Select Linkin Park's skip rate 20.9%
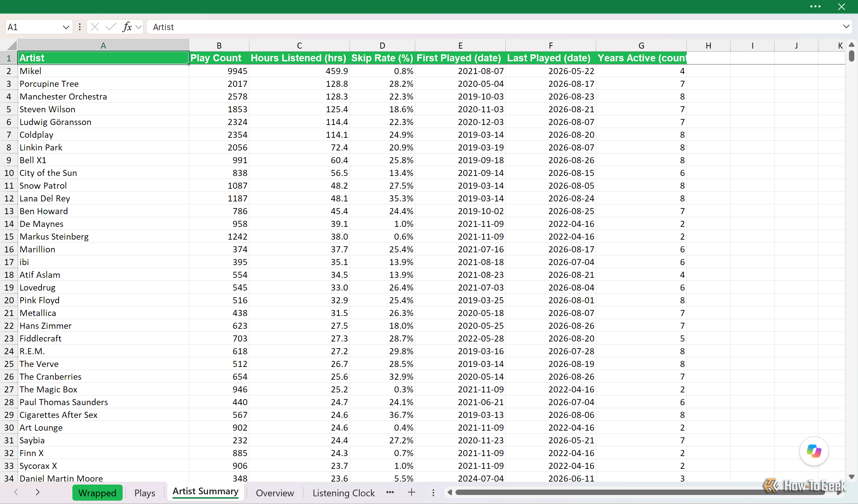Image resolution: width=858 pixels, height=504 pixels. click(382, 147)
